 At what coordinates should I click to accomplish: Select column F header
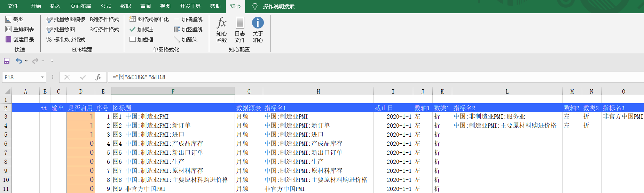[x=173, y=91]
